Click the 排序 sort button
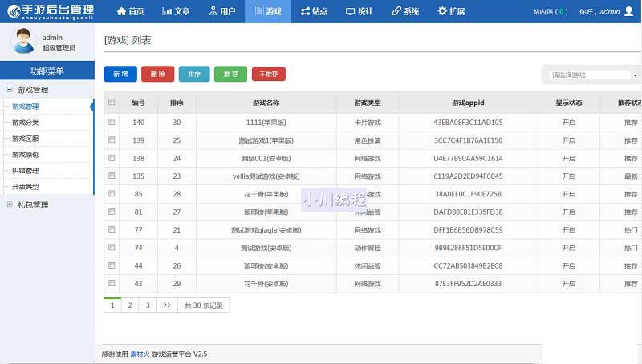The height and width of the screenshot is (364, 642). [194, 74]
